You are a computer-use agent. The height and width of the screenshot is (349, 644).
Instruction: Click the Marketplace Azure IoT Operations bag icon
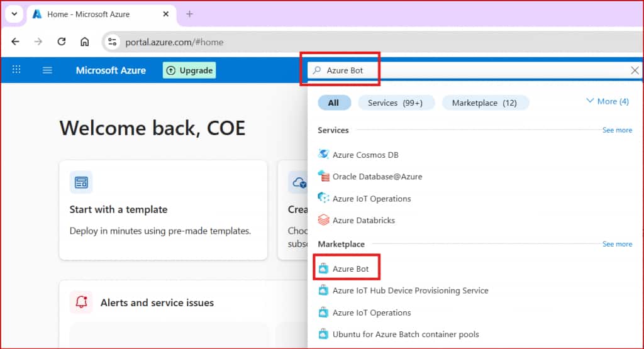coord(323,312)
